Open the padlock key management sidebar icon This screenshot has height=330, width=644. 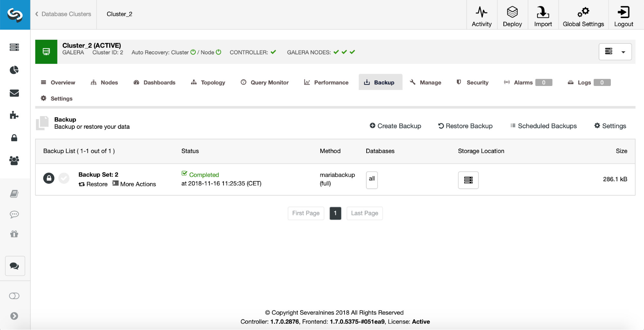pyautogui.click(x=14, y=138)
